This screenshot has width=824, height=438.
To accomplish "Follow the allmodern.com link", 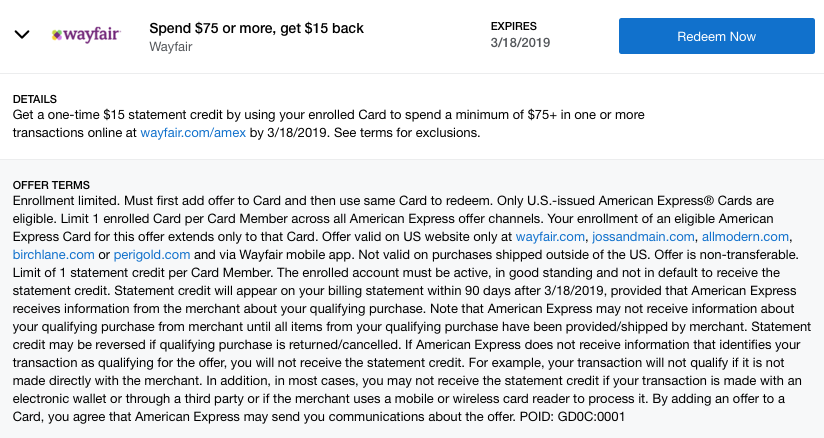I will point(746,236).
